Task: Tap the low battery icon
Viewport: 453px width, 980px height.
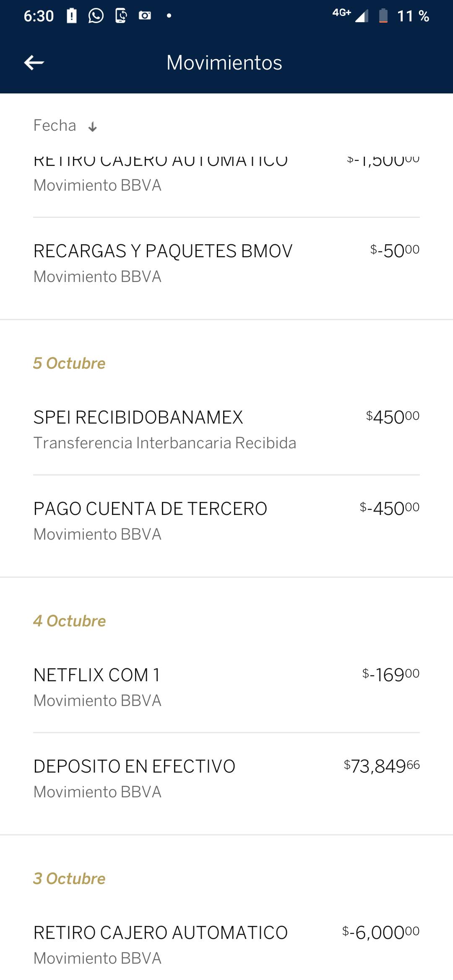Action: click(x=383, y=16)
